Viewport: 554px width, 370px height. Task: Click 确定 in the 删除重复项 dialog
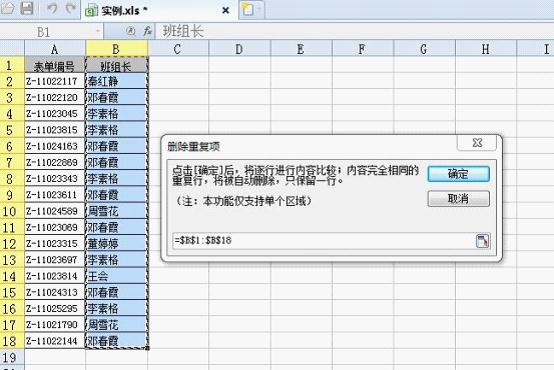coord(458,174)
